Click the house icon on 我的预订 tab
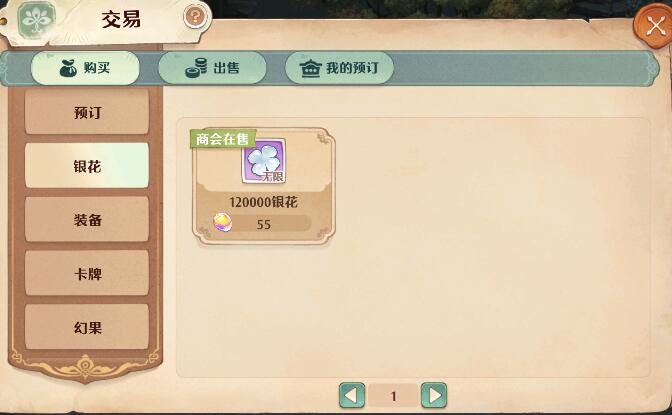Screen dimensions: 672x415 coord(310,68)
